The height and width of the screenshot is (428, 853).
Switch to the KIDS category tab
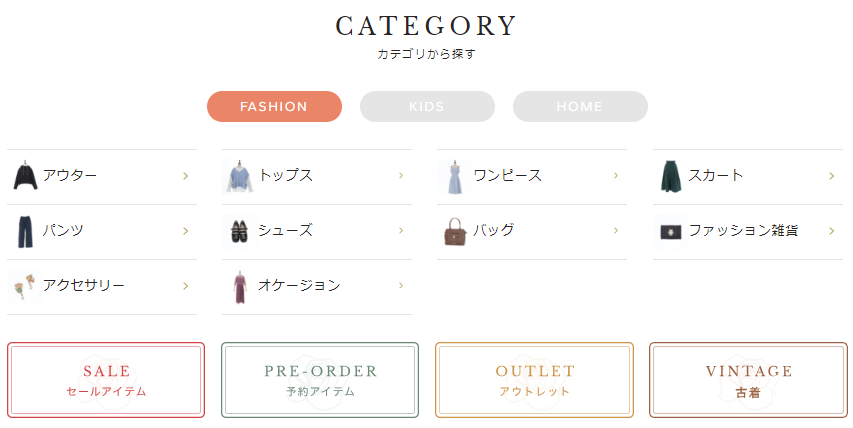[427, 107]
